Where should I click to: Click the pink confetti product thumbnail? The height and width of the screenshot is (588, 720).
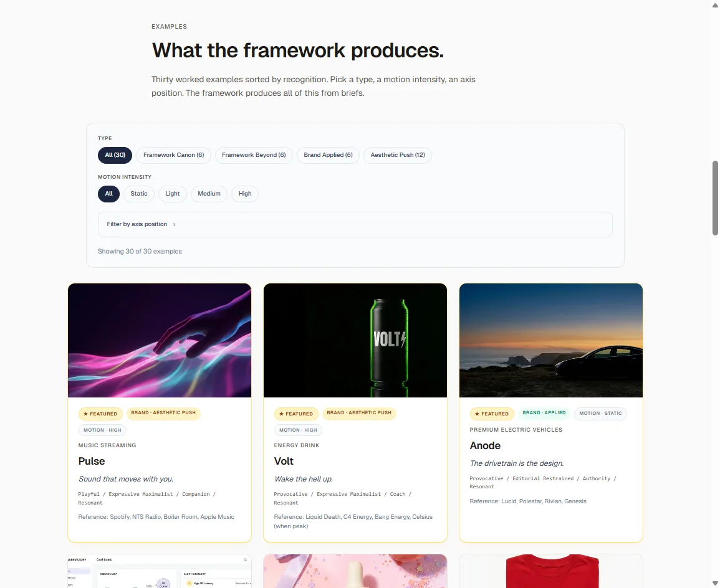(x=355, y=571)
